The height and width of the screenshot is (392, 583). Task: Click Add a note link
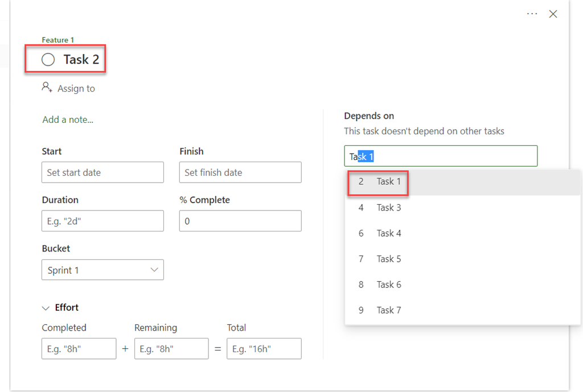click(x=68, y=119)
